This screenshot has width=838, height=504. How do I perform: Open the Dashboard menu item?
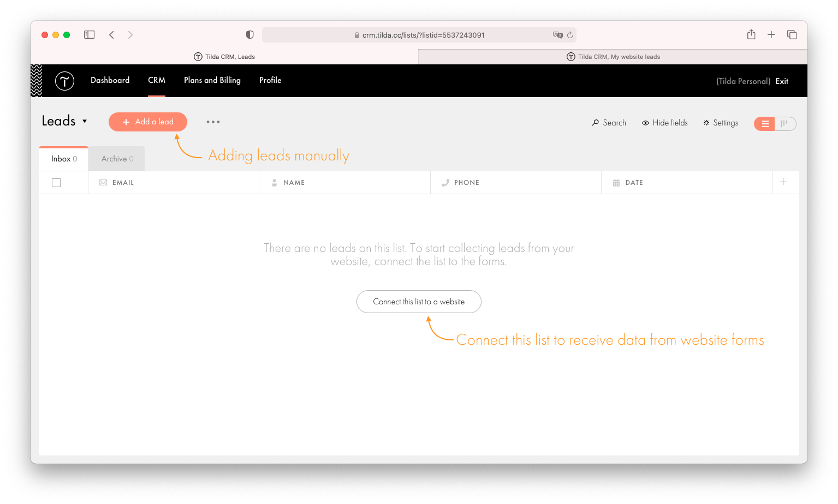[x=110, y=80]
